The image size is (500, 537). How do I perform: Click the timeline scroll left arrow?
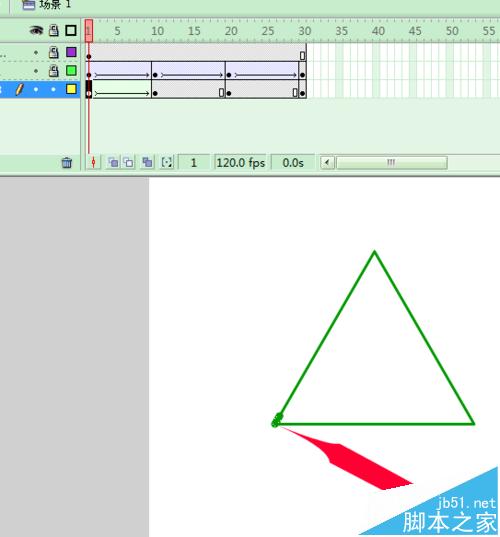(327, 163)
